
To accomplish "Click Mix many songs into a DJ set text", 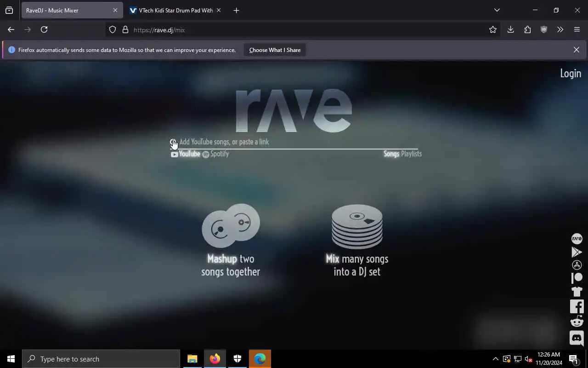I will click(x=357, y=265).
